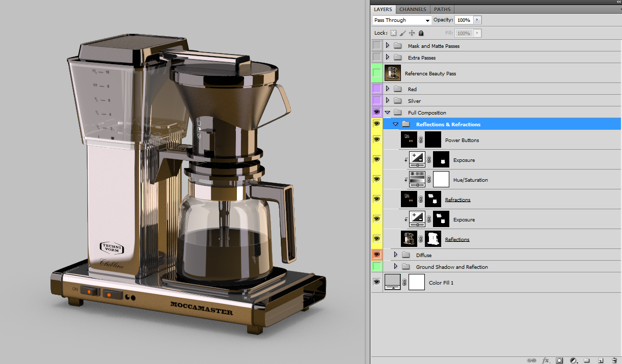The height and width of the screenshot is (364, 622).
Task: Hide the Diffuse group
Action: click(x=376, y=255)
